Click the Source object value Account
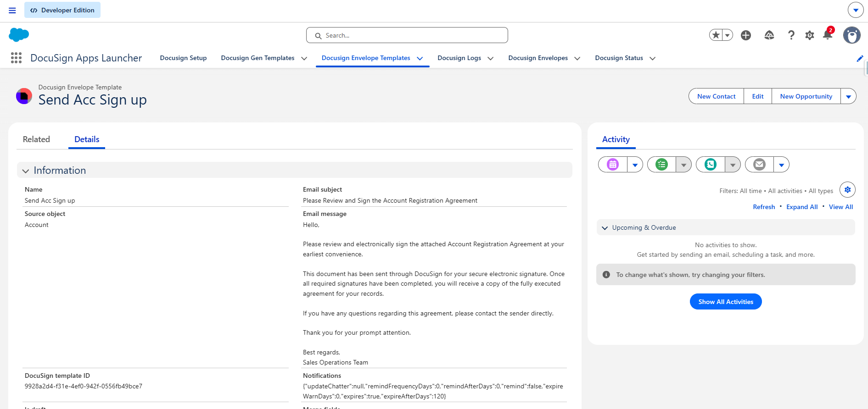This screenshot has width=868, height=409. point(37,225)
